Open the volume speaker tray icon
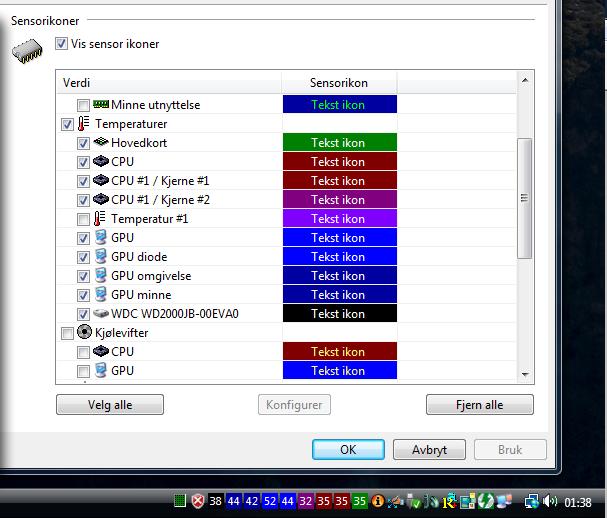Viewport: 607px width, 518px height. coord(550,501)
